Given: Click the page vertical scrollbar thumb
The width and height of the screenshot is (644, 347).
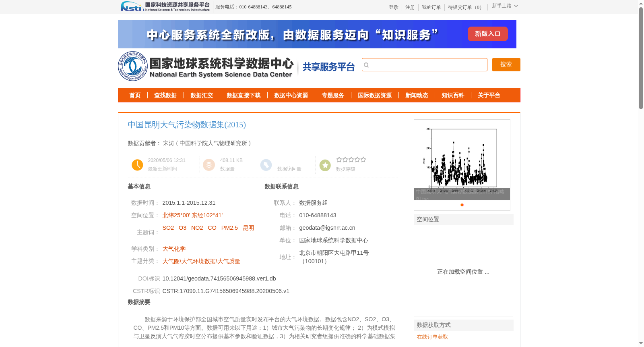Looking at the screenshot, I should click(x=641, y=58).
